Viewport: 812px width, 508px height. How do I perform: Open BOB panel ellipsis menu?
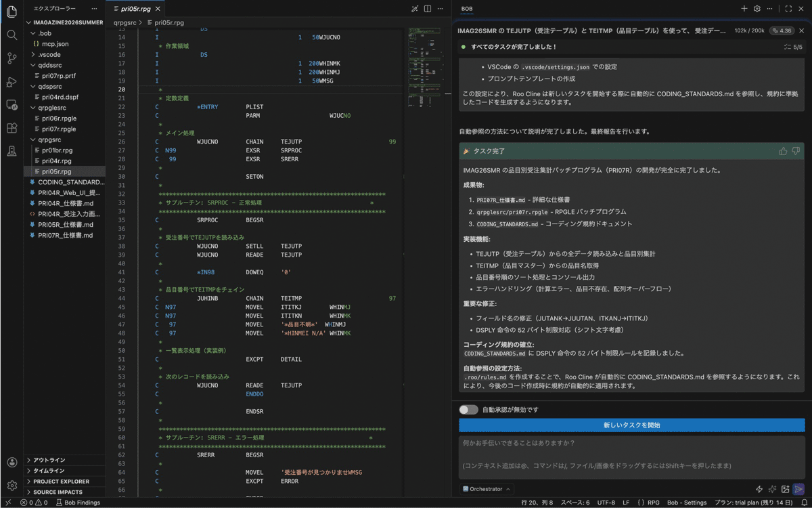(770, 9)
